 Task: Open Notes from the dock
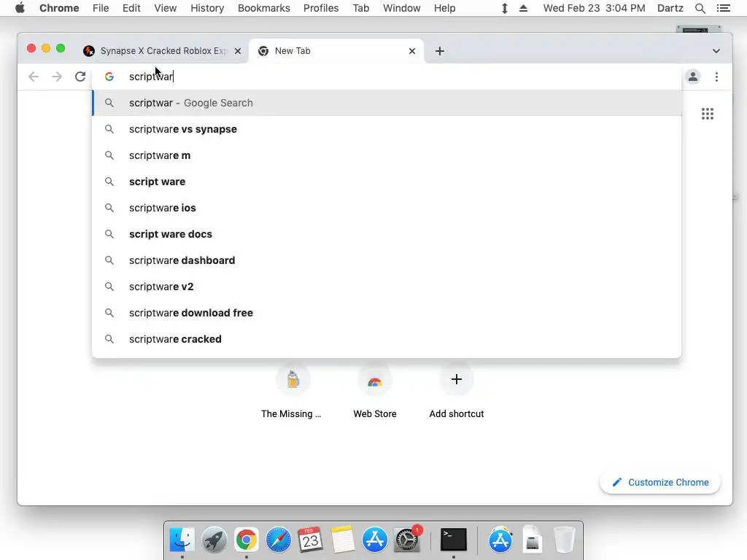(x=343, y=540)
